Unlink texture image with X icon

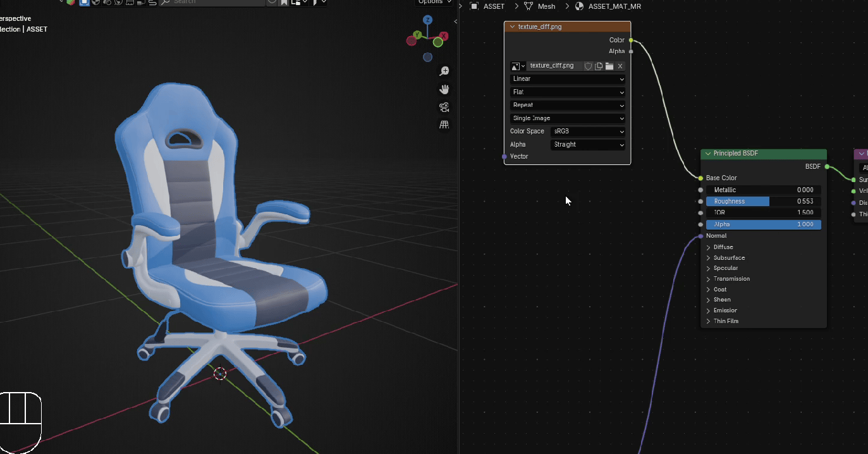point(620,66)
